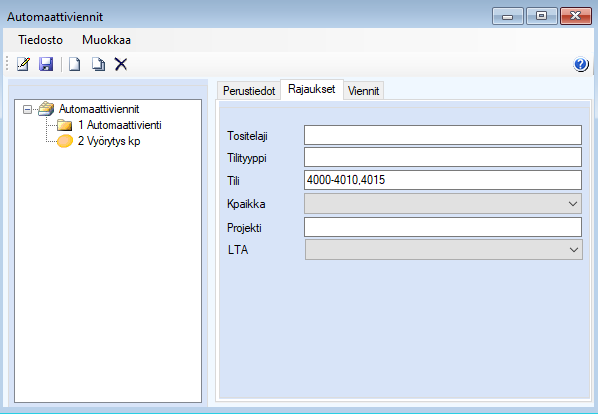This screenshot has width=598, height=414.
Task: Save using the floppy disk icon
Action: click(x=46, y=64)
